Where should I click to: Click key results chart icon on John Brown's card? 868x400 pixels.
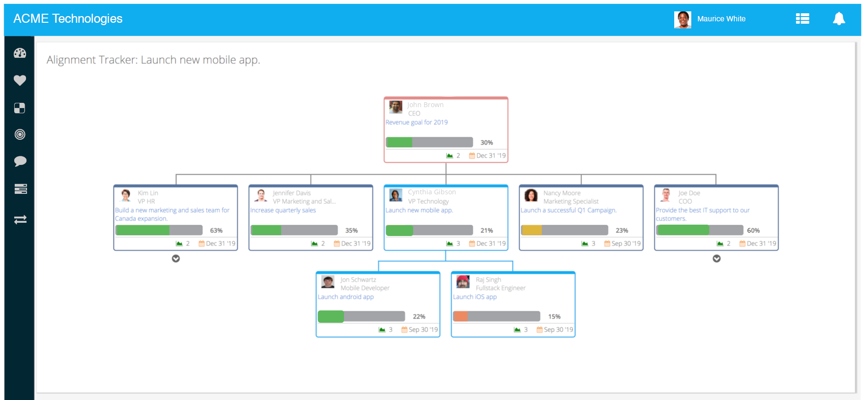450,155
